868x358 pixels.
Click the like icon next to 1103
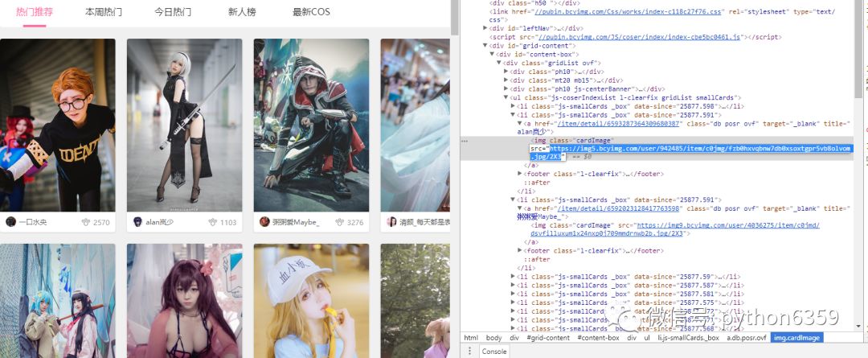212,222
